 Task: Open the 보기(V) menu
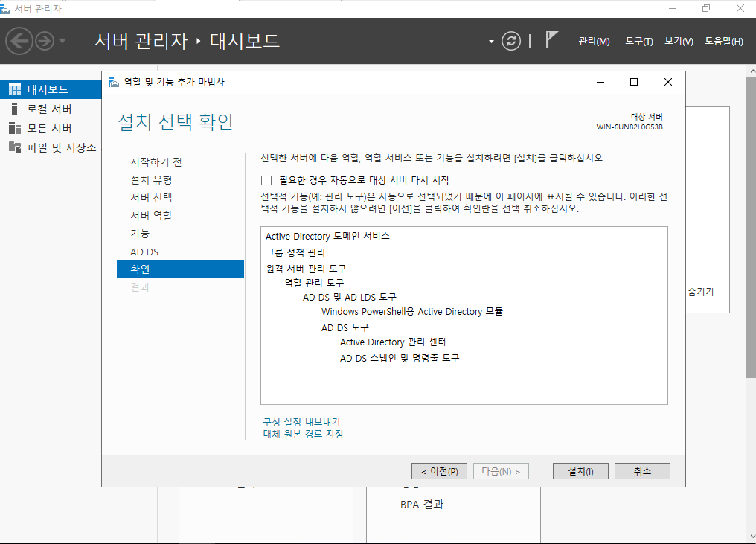click(x=679, y=42)
